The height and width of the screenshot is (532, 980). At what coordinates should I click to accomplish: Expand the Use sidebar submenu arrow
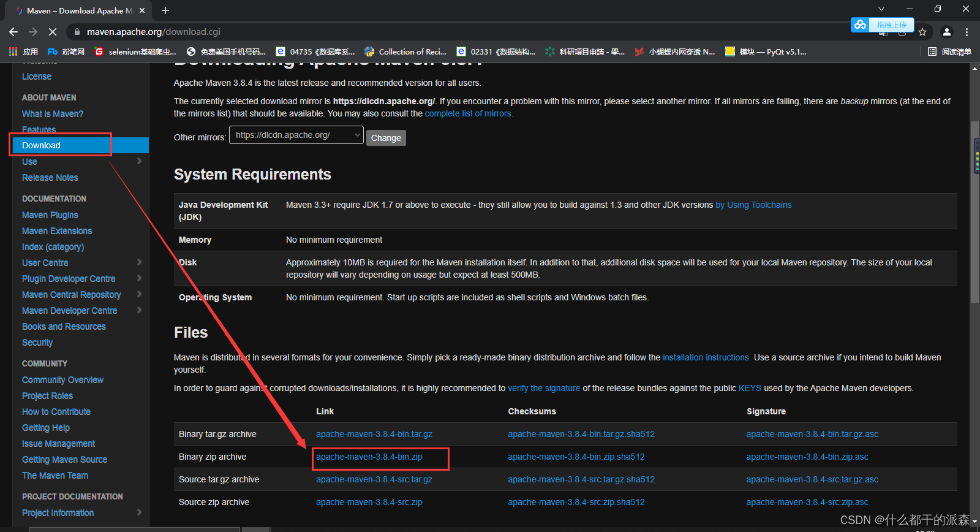[x=140, y=161]
